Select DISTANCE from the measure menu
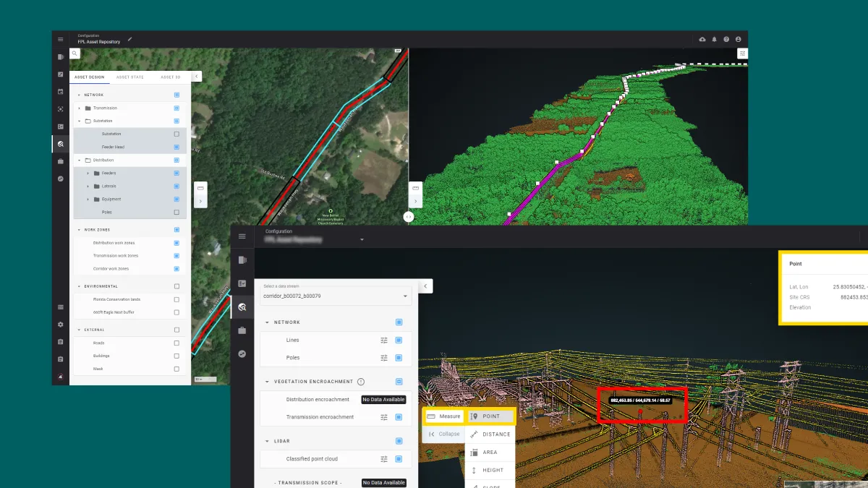 490,435
